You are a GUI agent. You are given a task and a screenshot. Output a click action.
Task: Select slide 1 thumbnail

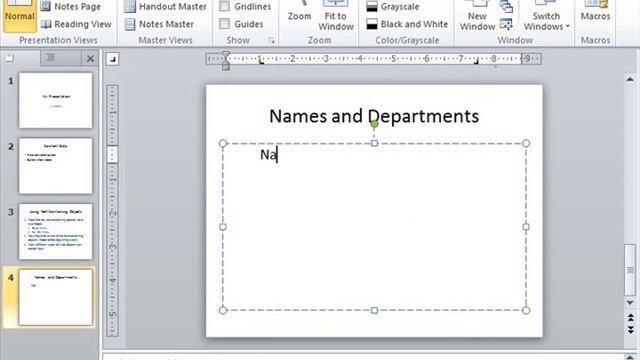[x=56, y=100]
